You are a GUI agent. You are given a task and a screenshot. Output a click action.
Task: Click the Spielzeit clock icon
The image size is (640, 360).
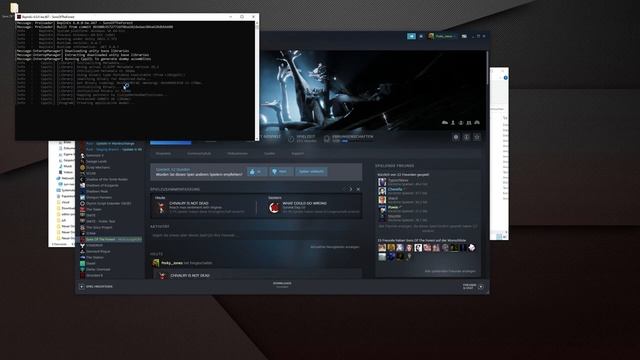(291, 139)
